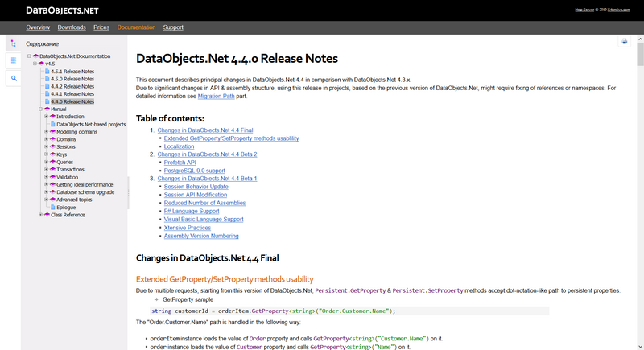
Task: Open the search sidebar tab icon
Action: (x=14, y=78)
